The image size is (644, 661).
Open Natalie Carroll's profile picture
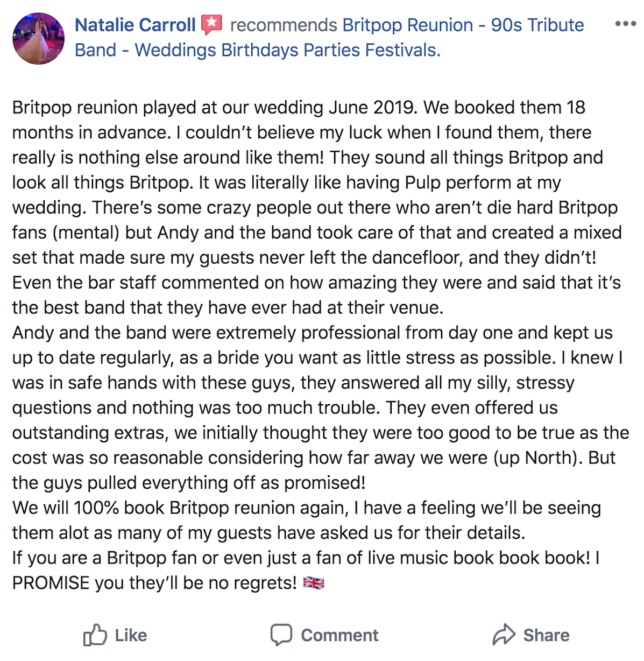(x=38, y=39)
